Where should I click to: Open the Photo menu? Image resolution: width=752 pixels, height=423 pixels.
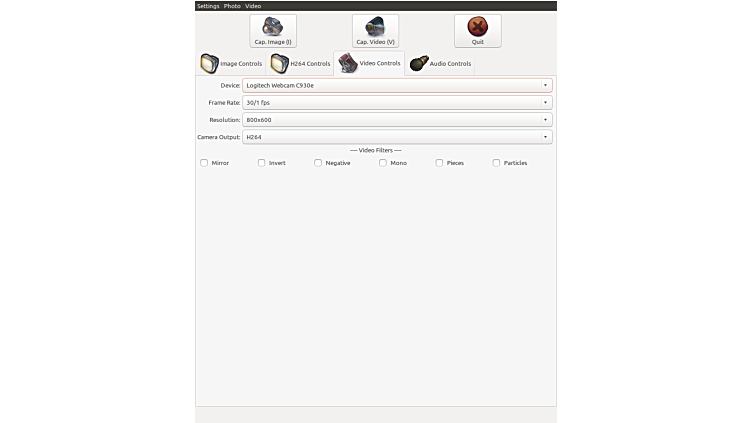(x=232, y=6)
